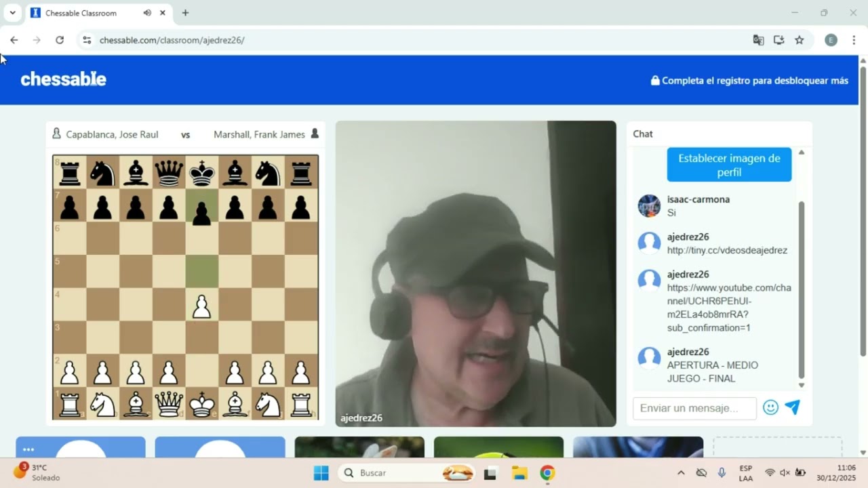Image resolution: width=868 pixels, height=488 pixels.
Task: Click the microphone icon in system tray
Action: coord(722,472)
